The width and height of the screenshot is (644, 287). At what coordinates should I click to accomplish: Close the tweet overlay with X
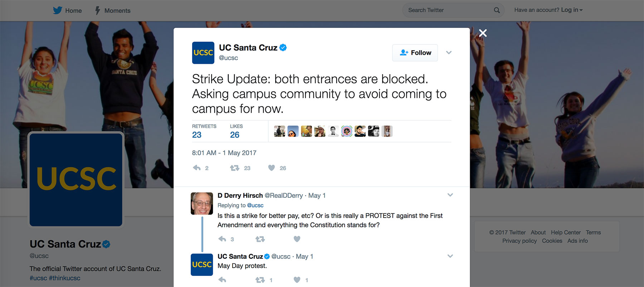(x=483, y=33)
